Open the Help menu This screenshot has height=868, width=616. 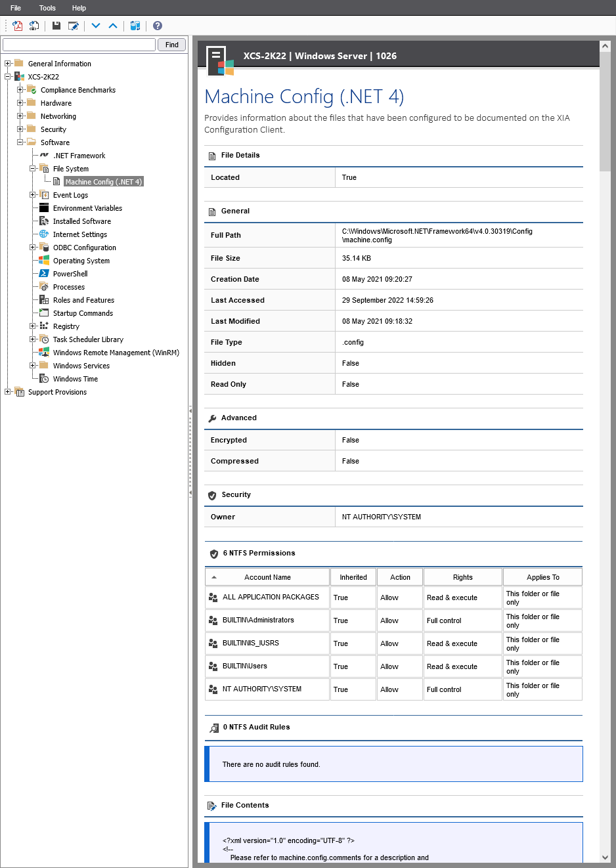point(79,8)
